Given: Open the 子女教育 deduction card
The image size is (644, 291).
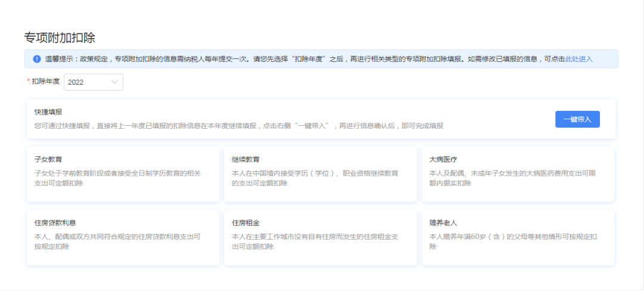Looking at the screenshot, I should pyautogui.click(x=123, y=174).
